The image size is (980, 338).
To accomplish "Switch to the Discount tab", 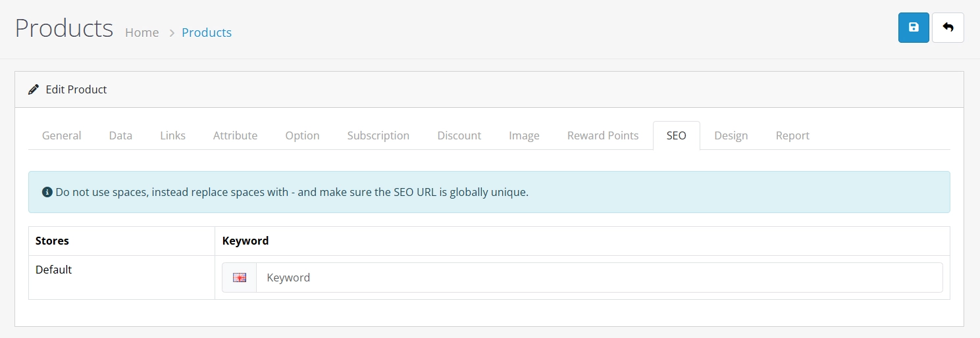I will [459, 135].
